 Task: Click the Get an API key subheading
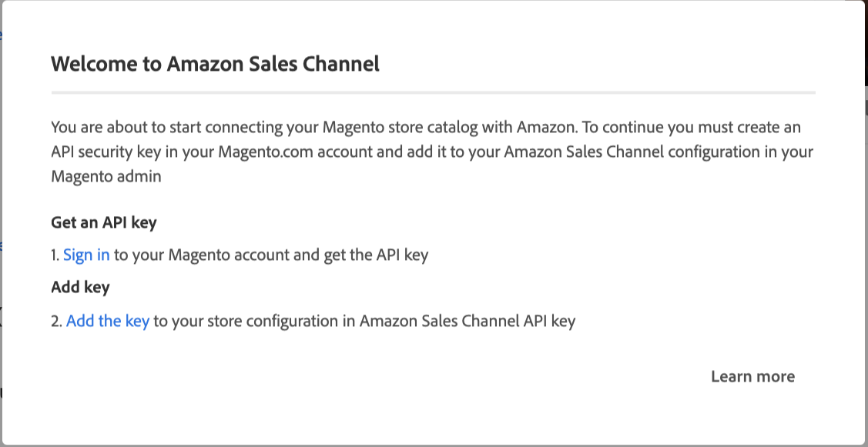[x=103, y=223]
